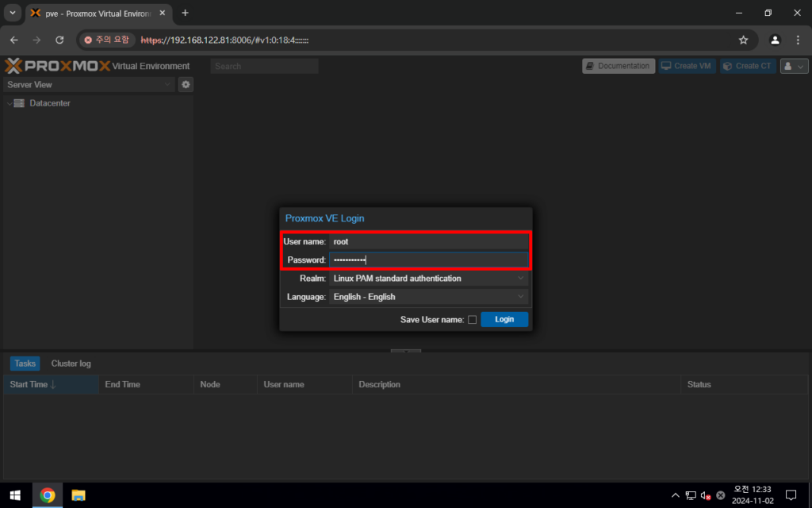Screen dimensions: 812x508
Task: Click the Proxmox logo in the header
Action: click(57, 66)
